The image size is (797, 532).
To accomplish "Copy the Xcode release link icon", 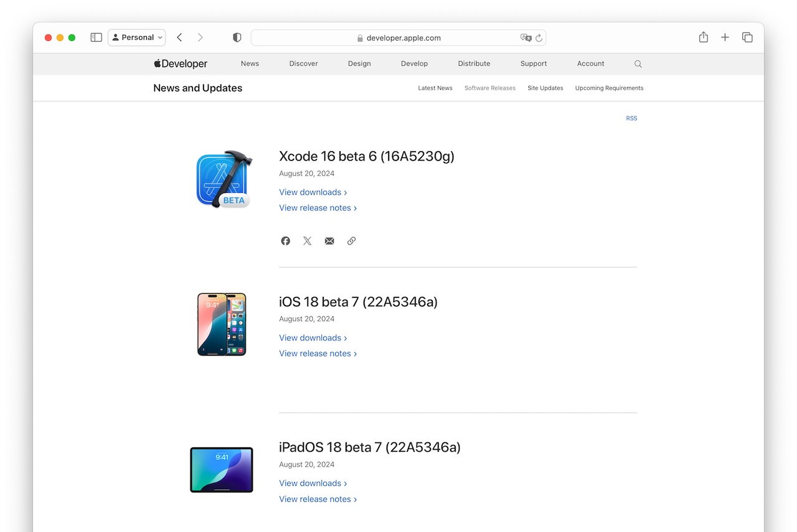I will coord(351,241).
